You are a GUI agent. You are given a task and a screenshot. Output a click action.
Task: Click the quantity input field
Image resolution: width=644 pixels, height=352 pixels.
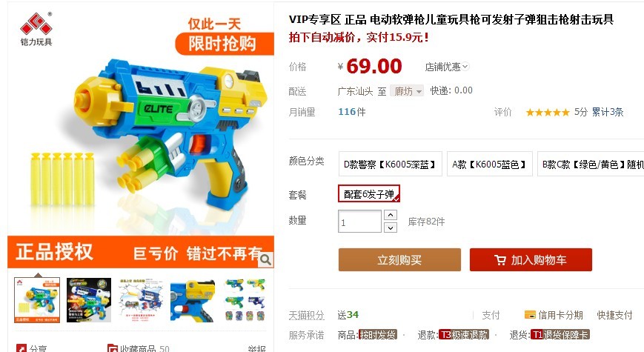pos(359,222)
